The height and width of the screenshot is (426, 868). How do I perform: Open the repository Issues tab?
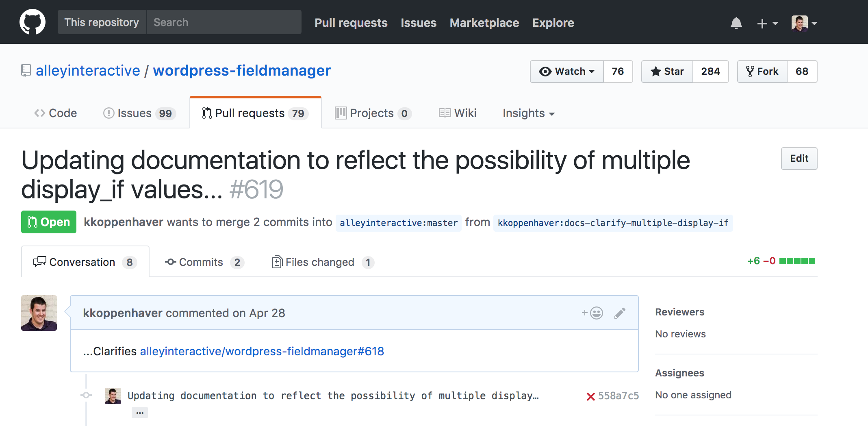(x=139, y=113)
